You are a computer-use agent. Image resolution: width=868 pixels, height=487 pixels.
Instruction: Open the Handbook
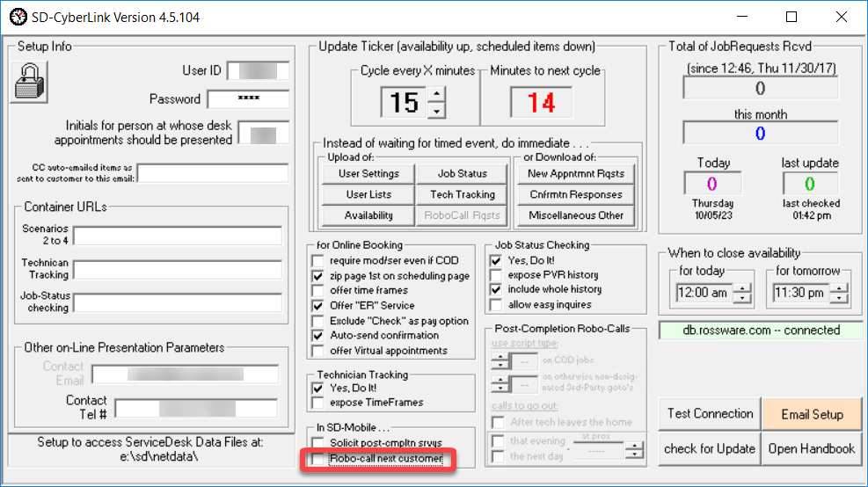point(812,449)
